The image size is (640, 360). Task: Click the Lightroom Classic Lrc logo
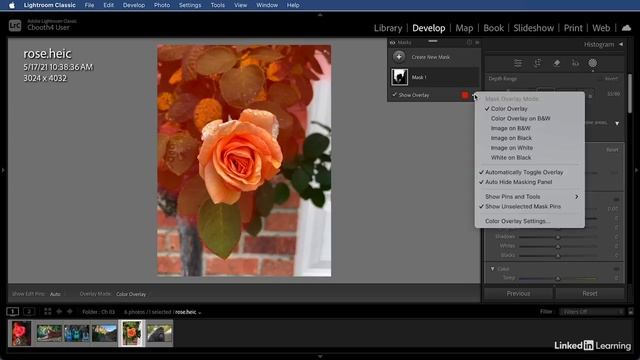pyautogui.click(x=15, y=25)
